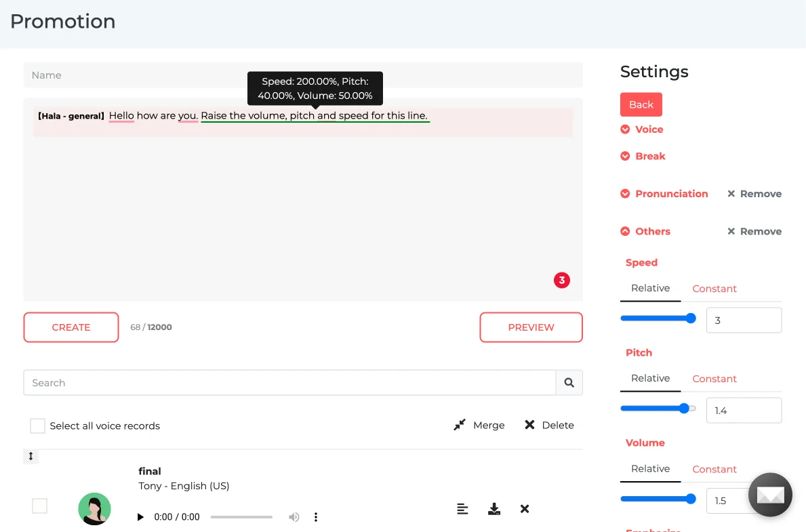Adjust the Volume slider
The height and width of the screenshot is (532, 806).
click(658, 499)
